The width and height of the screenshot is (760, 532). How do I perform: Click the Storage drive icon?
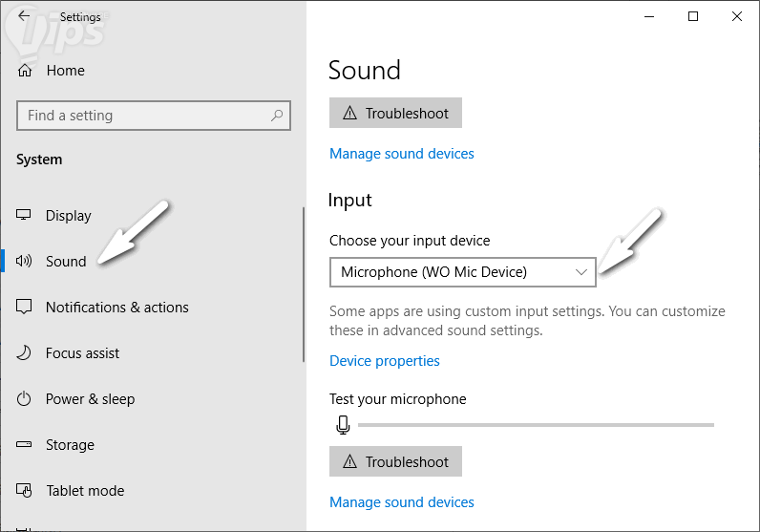pos(25,445)
